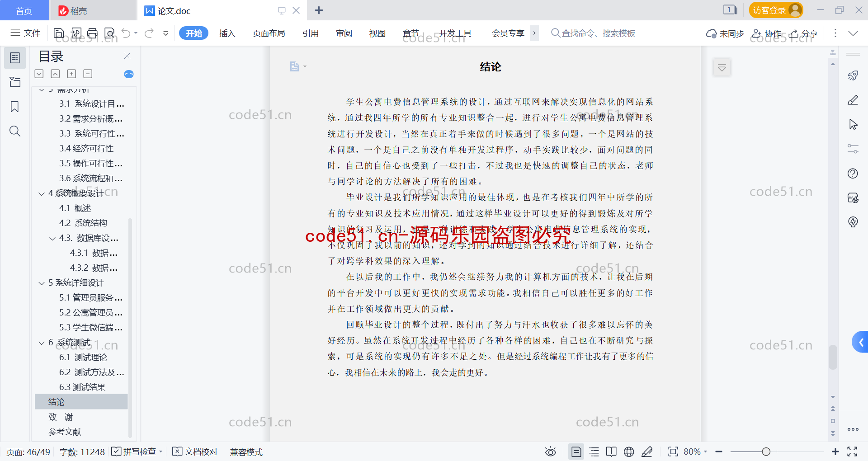Screen dimensions: 868x461
Task: Collapse the '4.3. 数据库设' tree node
Action: point(52,239)
